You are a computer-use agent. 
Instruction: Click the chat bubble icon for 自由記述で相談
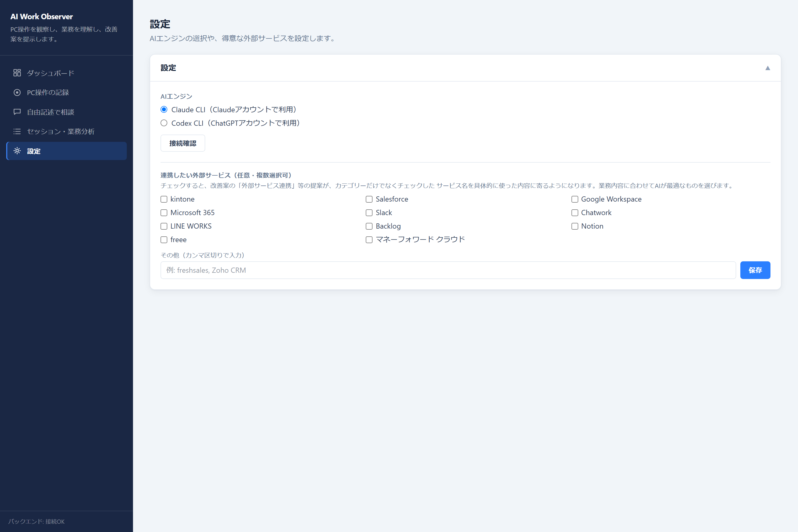click(x=17, y=112)
